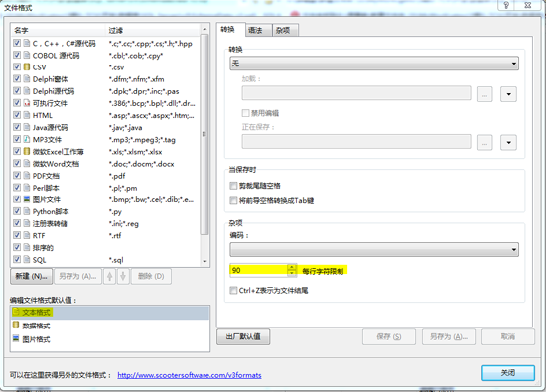Uncheck the MP3 file format checkbox

click(17, 139)
